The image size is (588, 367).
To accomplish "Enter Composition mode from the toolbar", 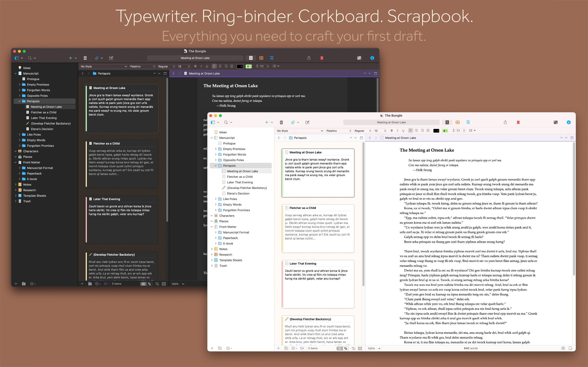I will [556, 122].
